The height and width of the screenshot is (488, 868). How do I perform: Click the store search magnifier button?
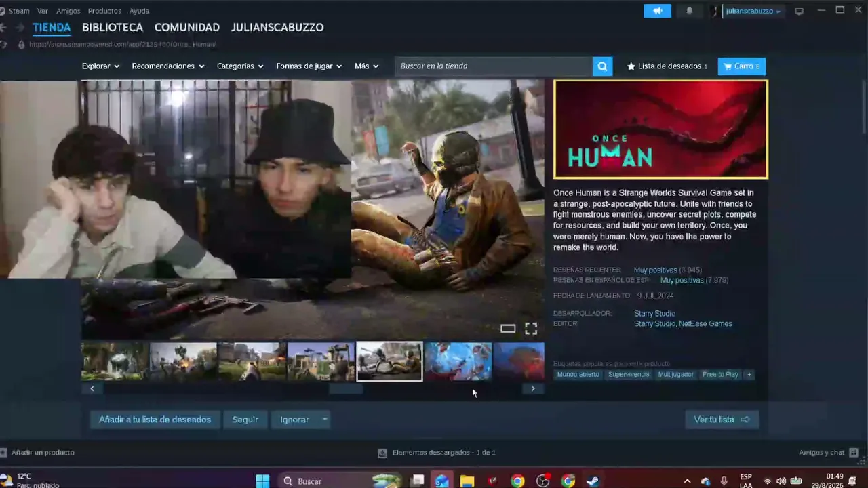[x=602, y=66]
